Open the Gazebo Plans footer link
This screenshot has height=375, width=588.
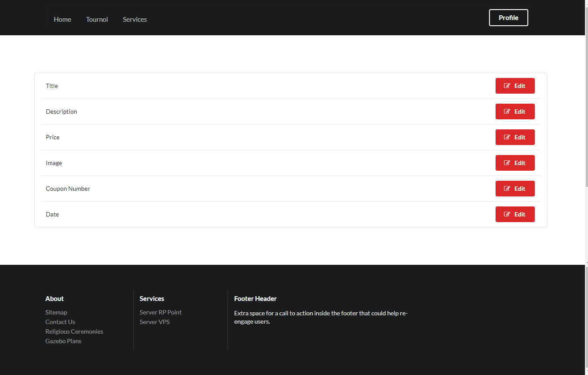click(x=63, y=341)
